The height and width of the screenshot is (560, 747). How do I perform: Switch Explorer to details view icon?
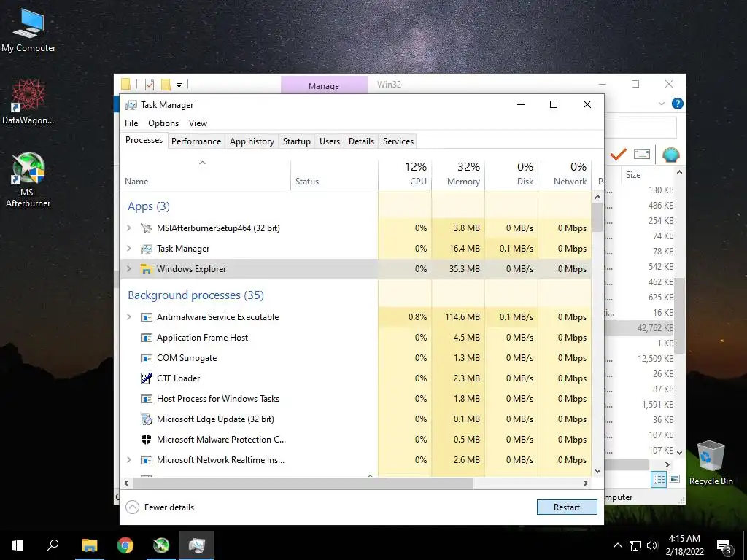point(659,480)
